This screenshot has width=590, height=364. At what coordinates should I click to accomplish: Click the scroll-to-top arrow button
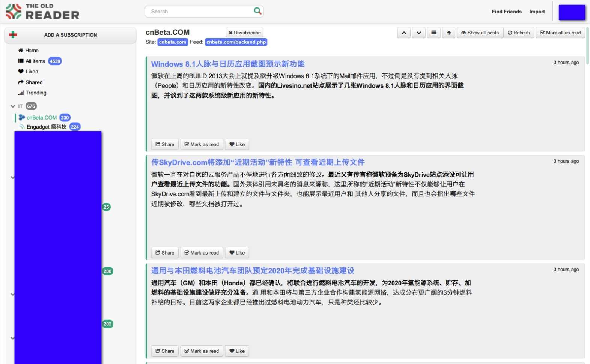tap(449, 33)
